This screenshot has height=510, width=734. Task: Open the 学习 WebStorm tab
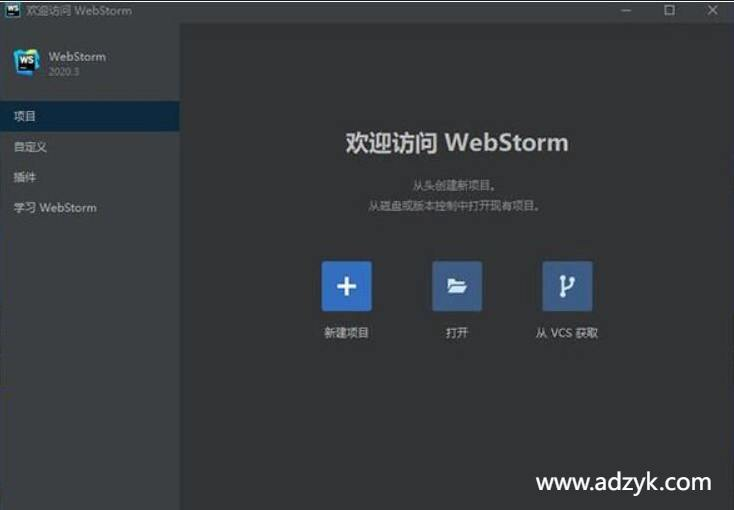90,207
